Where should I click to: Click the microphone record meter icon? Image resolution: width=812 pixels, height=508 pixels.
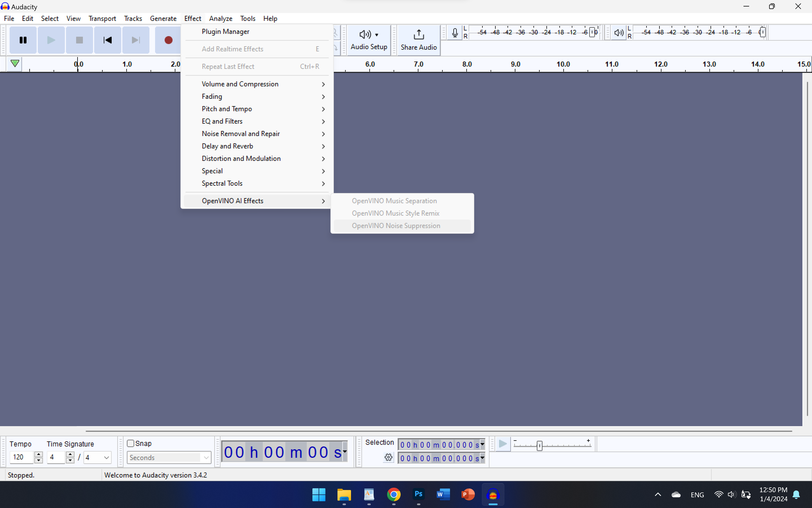[455, 32]
